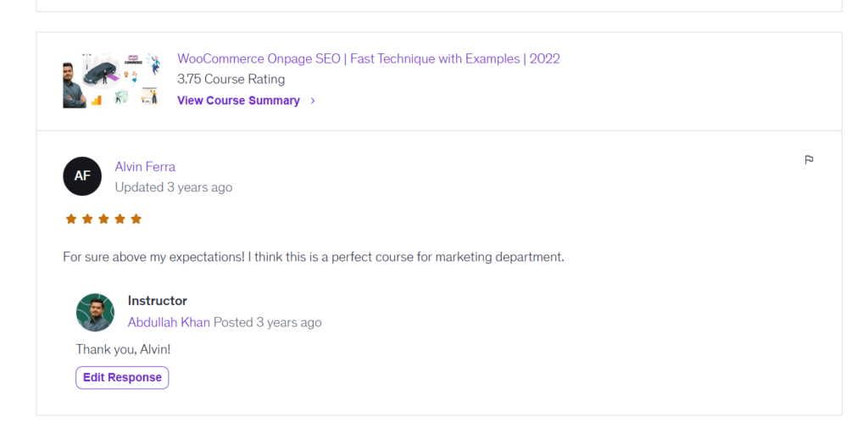Open the WooCommerce Onpage SEO course title link
The height and width of the screenshot is (427, 868).
(x=368, y=58)
